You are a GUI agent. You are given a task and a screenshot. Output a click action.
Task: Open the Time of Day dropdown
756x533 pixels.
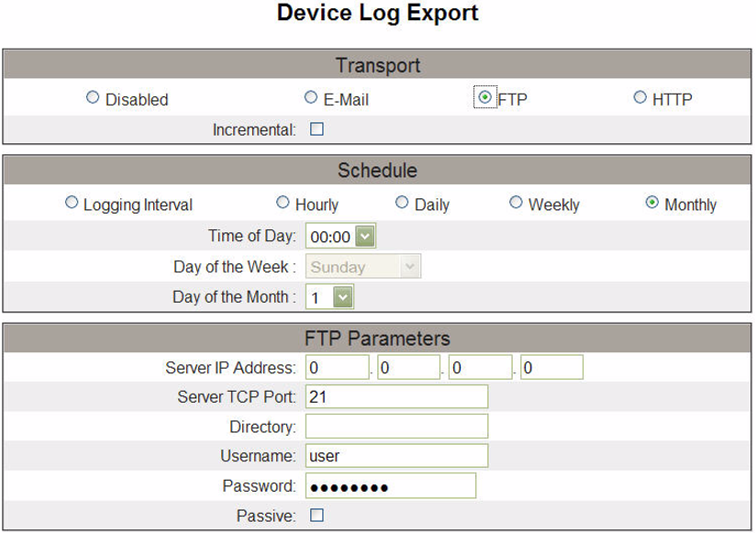341,236
